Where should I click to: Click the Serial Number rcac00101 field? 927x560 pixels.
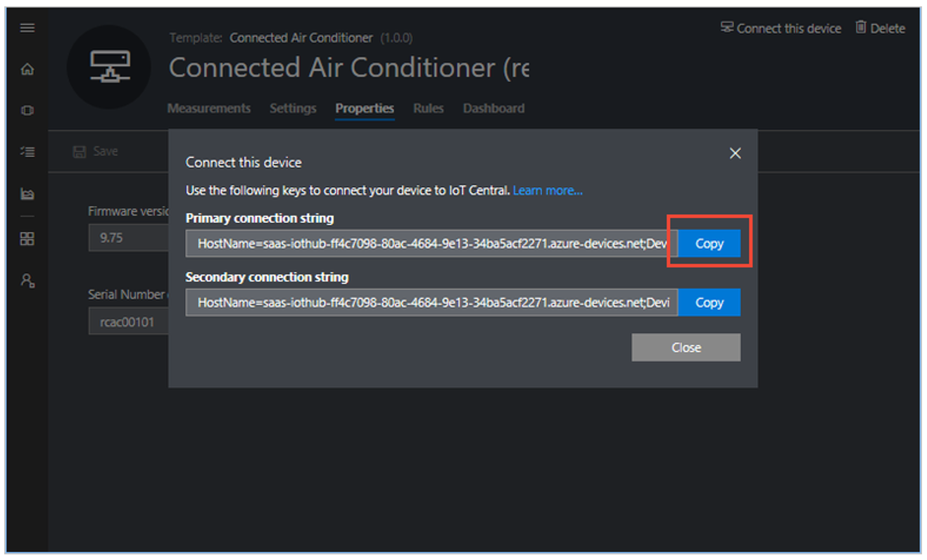[x=128, y=322]
